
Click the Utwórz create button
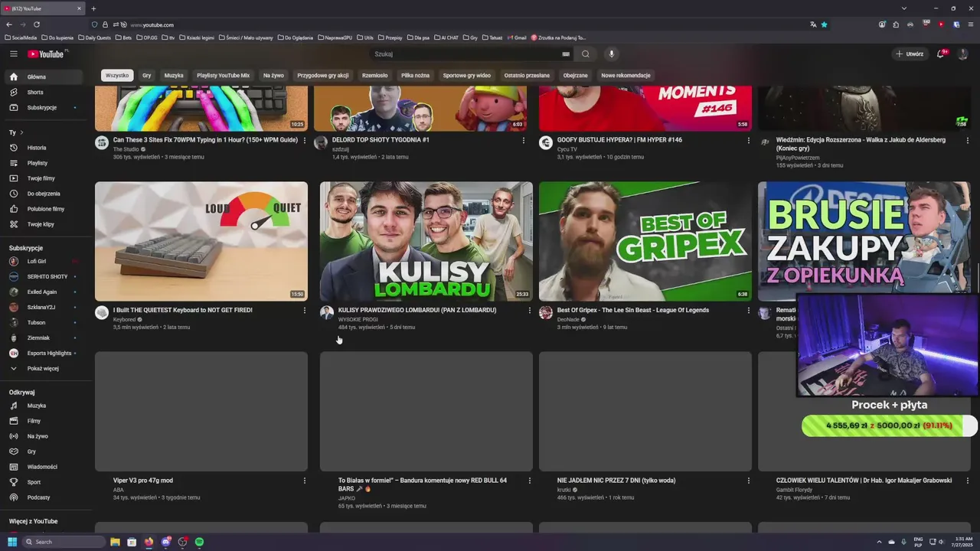tap(910, 54)
